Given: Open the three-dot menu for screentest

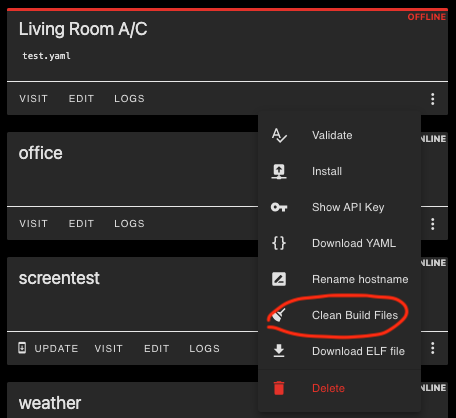Looking at the screenshot, I should click(433, 348).
